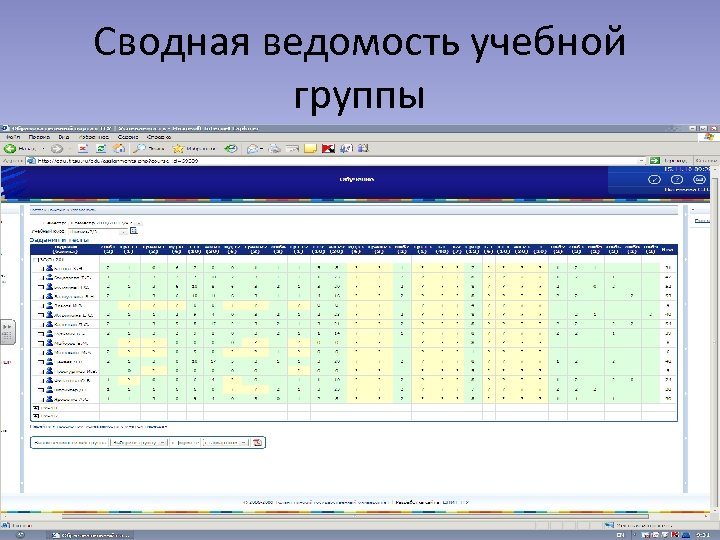The image size is (720, 540).
Task: Select the Internet Explorer taskbar button
Action: (x=90, y=535)
